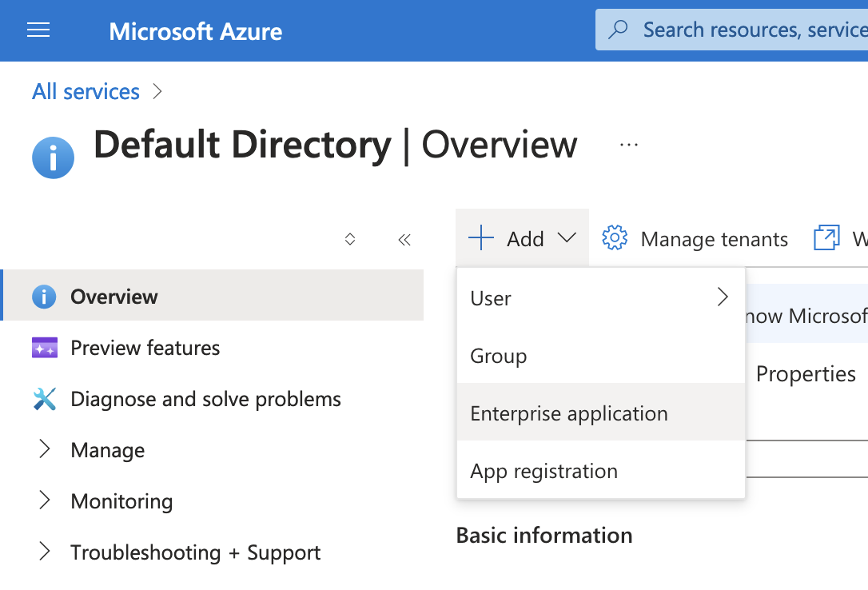Click the Basic information heading
Image resolution: width=868 pixels, height=590 pixels.
click(x=544, y=535)
